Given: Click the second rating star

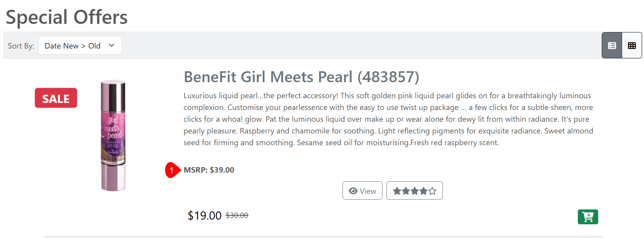Looking at the screenshot, I should [x=406, y=191].
